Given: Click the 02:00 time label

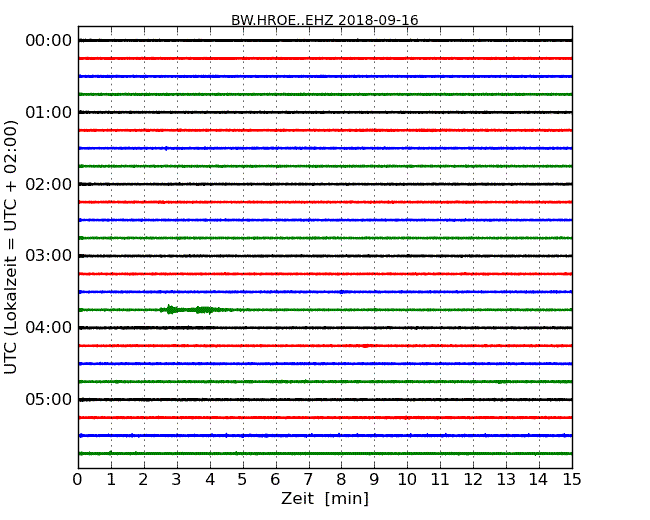Looking at the screenshot, I should (x=49, y=184).
